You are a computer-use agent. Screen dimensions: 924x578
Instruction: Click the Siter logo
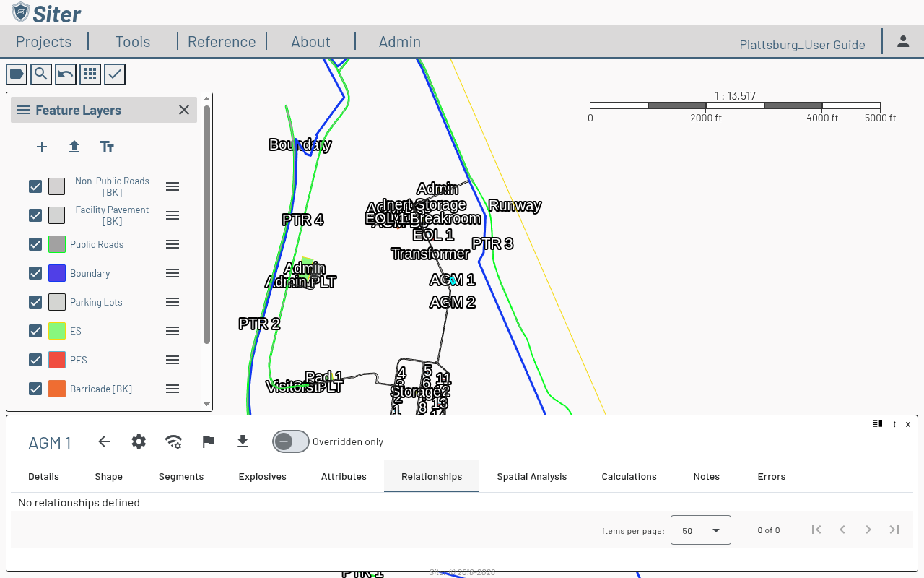click(46, 13)
